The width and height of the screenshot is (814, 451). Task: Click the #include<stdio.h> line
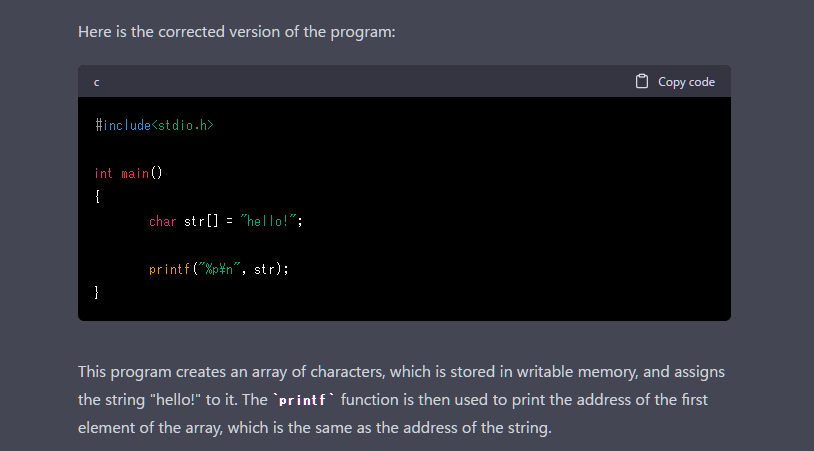154,125
